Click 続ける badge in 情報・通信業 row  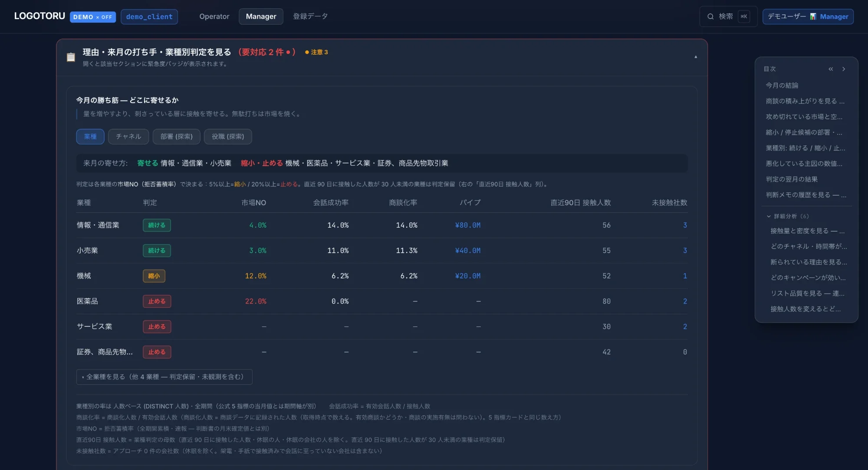coord(157,225)
